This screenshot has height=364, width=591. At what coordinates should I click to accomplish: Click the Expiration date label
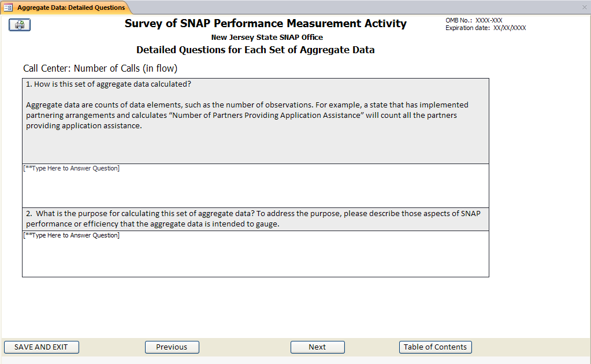[467, 28]
